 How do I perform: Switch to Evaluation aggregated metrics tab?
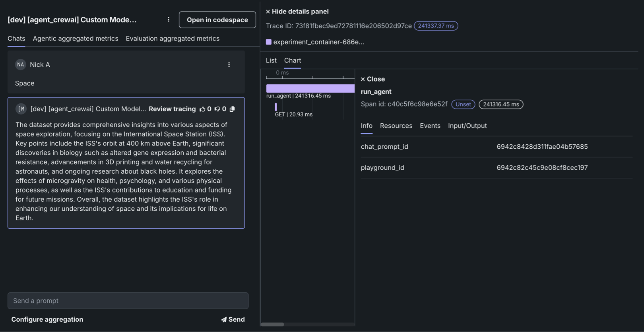tap(173, 39)
